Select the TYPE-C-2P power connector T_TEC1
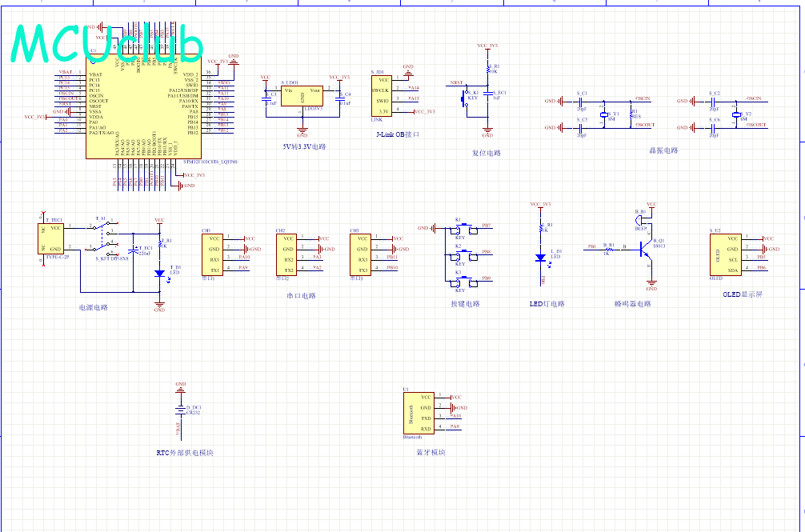Screen dimensions: 805x532 (51, 238)
